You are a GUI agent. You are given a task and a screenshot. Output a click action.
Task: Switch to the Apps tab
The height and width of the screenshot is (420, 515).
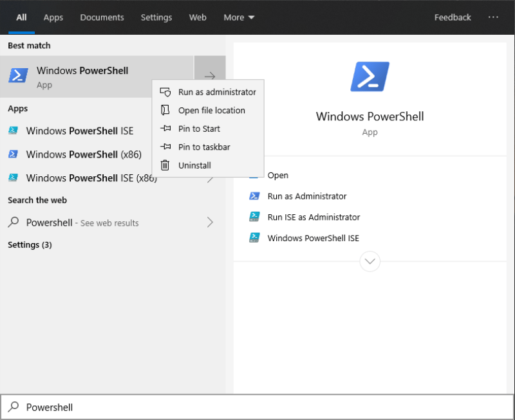point(53,17)
